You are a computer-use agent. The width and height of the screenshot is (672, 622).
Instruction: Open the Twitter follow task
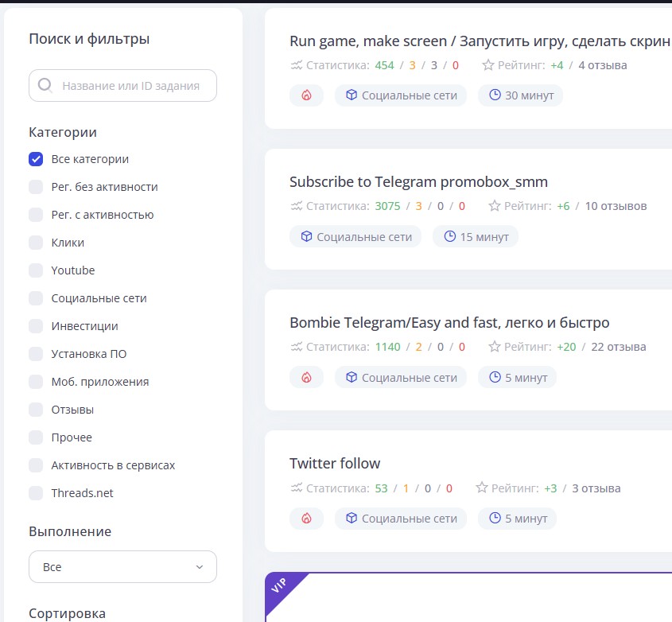pos(335,464)
